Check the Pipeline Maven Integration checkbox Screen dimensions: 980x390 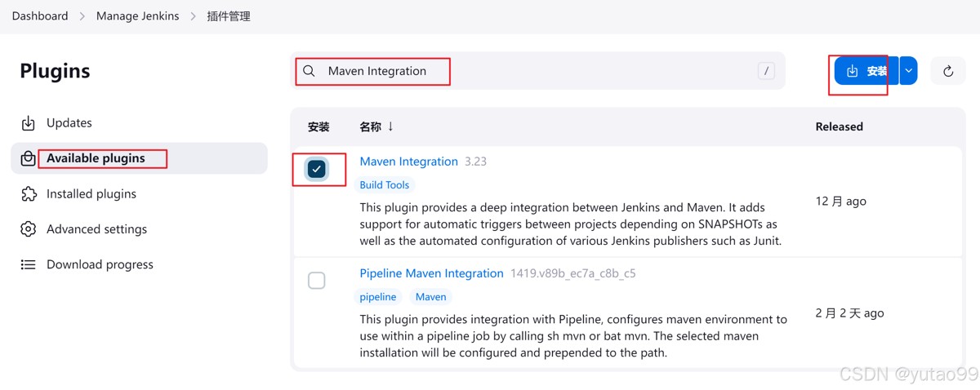(317, 281)
